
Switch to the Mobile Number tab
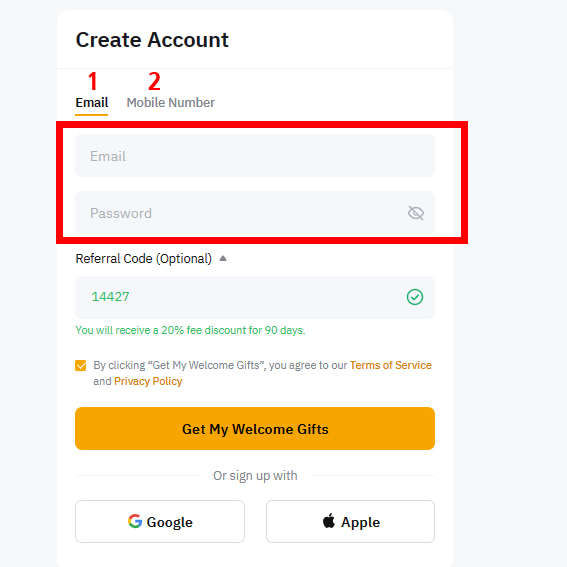coord(170,103)
